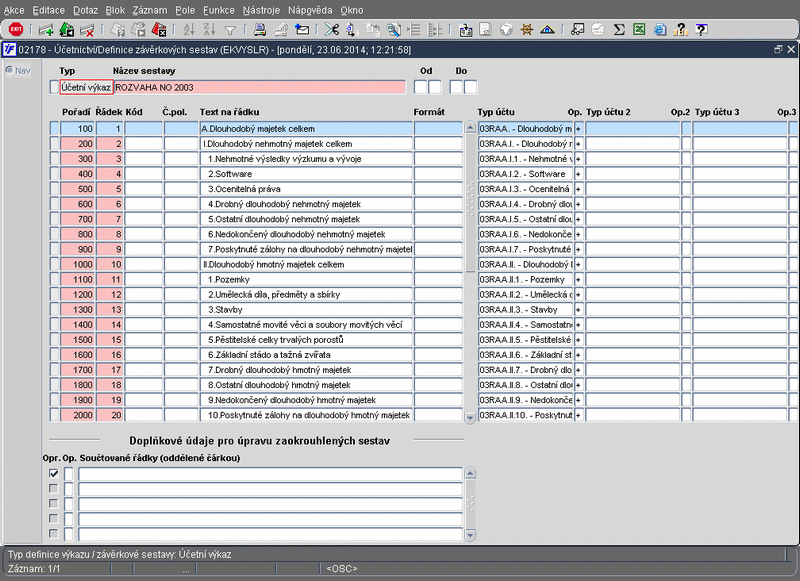Click the ship wheel icon

coord(527,30)
